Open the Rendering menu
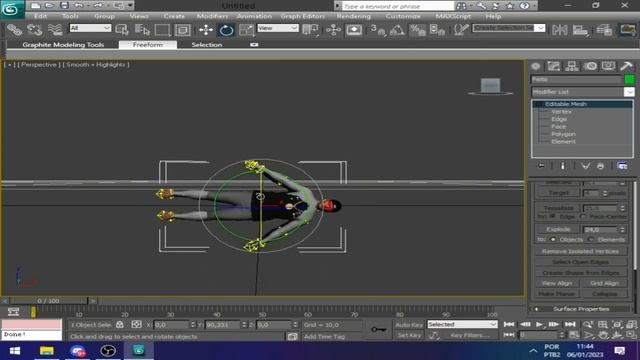The width and height of the screenshot is (640, 360). click(x=353, y=16)
